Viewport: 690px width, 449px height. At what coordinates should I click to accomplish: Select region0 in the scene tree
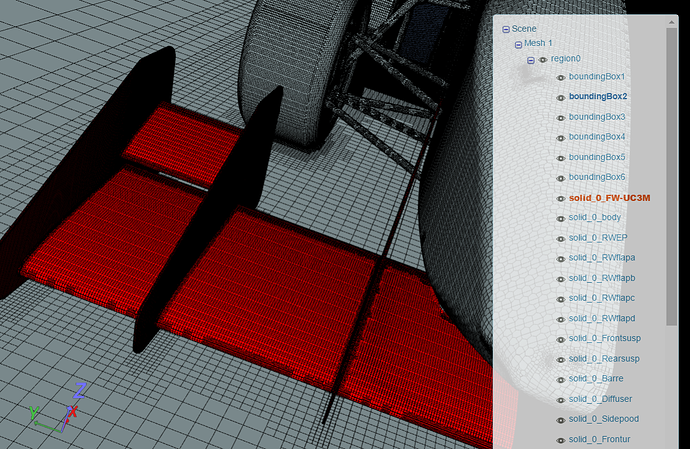point(565,59)
